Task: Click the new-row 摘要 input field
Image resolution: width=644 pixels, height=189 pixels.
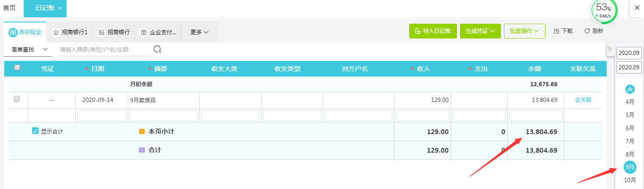Action: 164,115
